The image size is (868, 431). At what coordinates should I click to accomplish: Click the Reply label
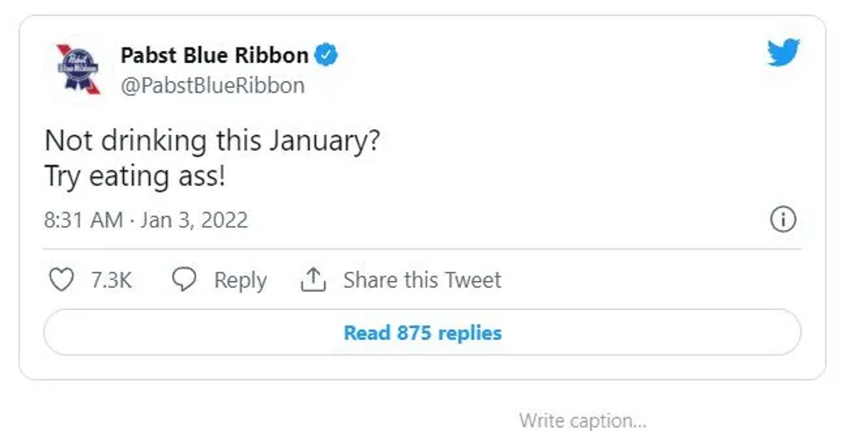click(x=241, y=279)
